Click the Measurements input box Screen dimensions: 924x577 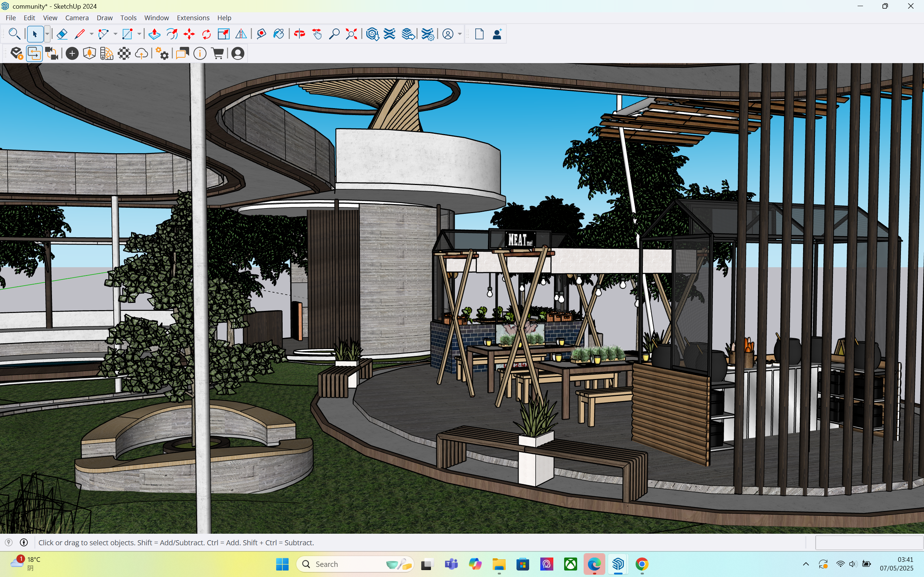tap(869, 542)
